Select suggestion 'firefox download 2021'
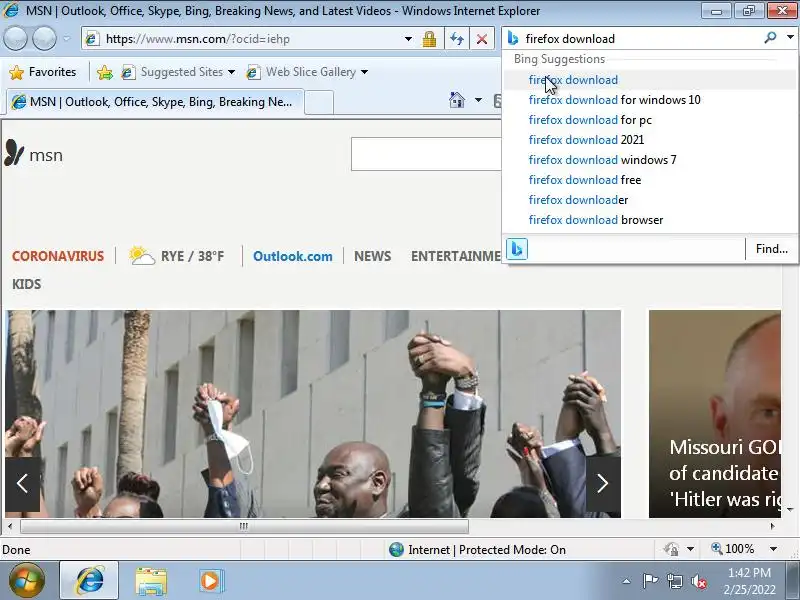Image resolution: width=800 pixels, height=600 pixels. (x=649, y=140)
